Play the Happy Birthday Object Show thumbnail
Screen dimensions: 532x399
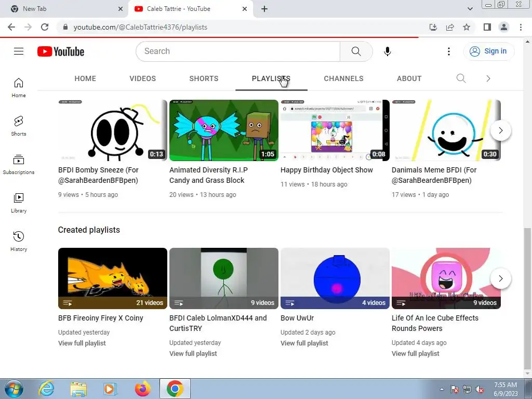coord(335,130)
